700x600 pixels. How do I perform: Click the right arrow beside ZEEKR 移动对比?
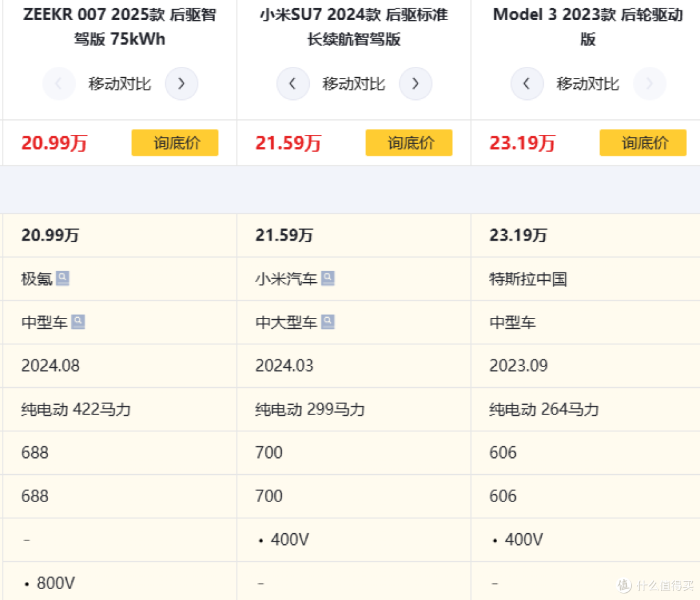click(x=181, y=83)
